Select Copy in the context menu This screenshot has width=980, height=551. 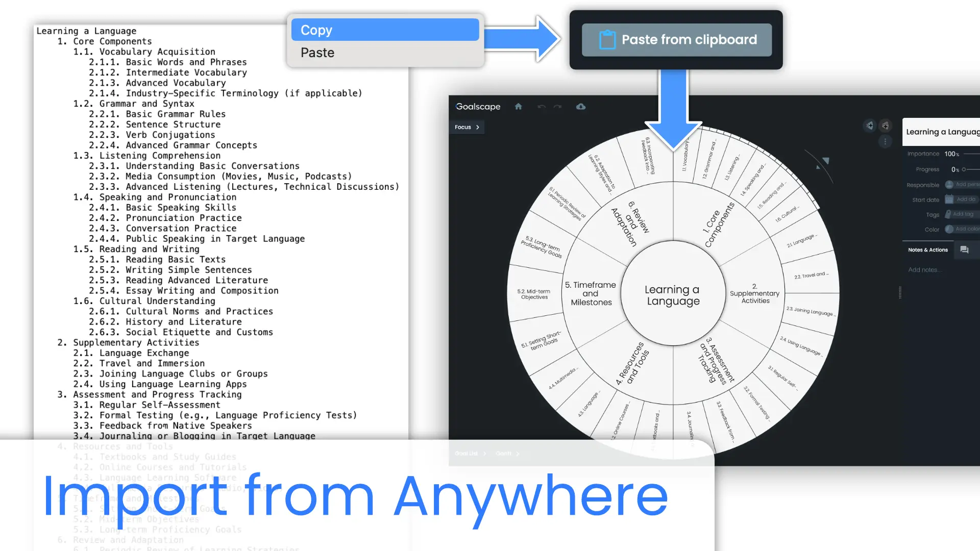[x=385, y=30]
